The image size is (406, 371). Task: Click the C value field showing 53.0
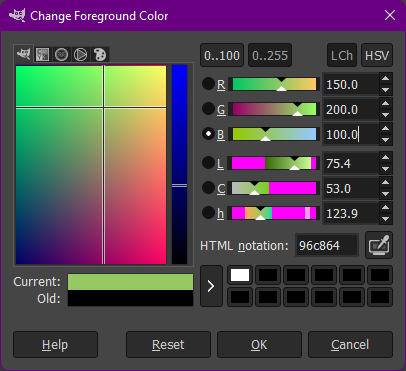[x=351, y=188]
